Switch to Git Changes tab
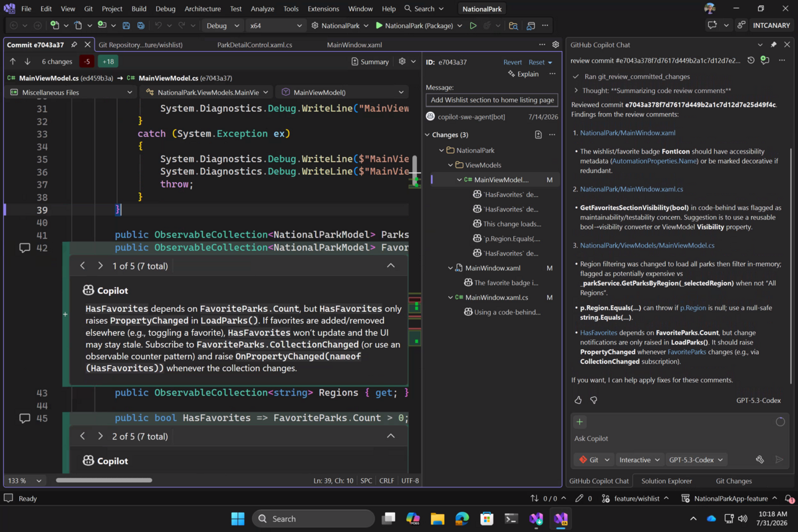798x532 pixels. pyautogui.click(x=733, y=481)
